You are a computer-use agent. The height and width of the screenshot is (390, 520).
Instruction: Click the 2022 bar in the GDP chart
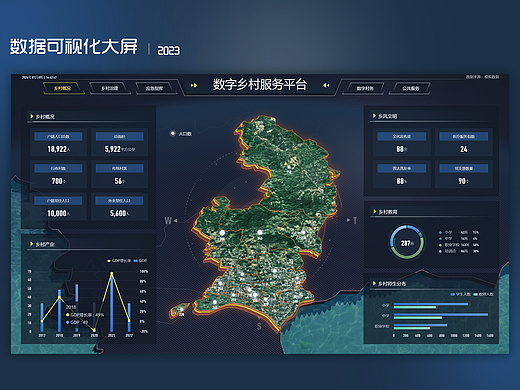coord(129,317)
